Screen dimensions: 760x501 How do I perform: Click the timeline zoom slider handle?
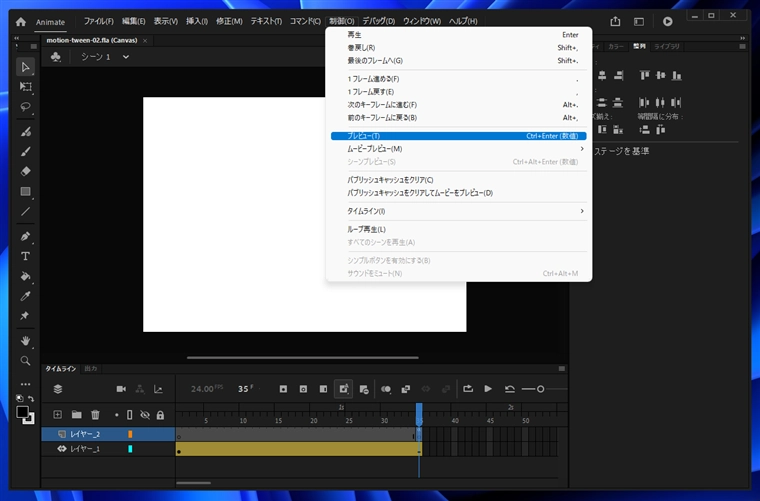[540, 389]
